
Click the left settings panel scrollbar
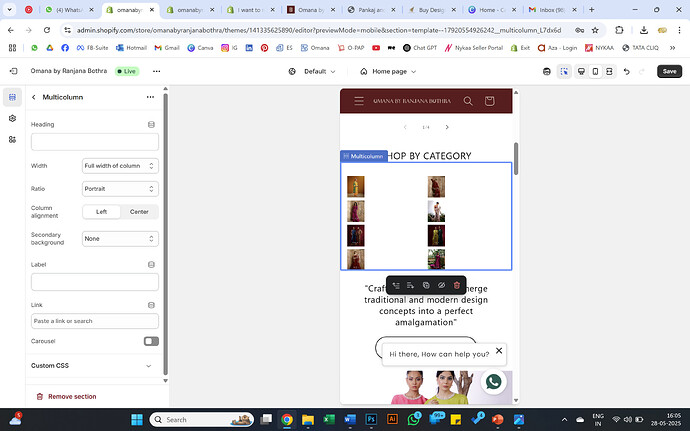(x=165, y=233)
